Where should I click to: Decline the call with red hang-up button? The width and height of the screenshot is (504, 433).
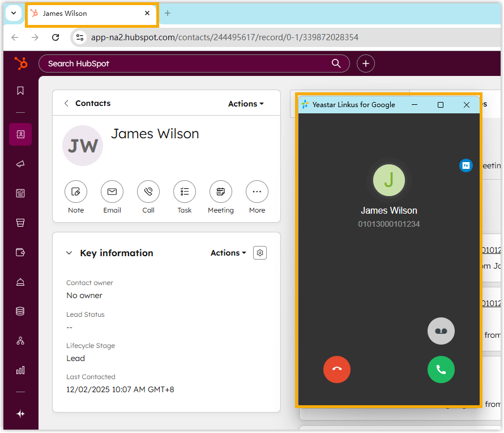[337, 370]
